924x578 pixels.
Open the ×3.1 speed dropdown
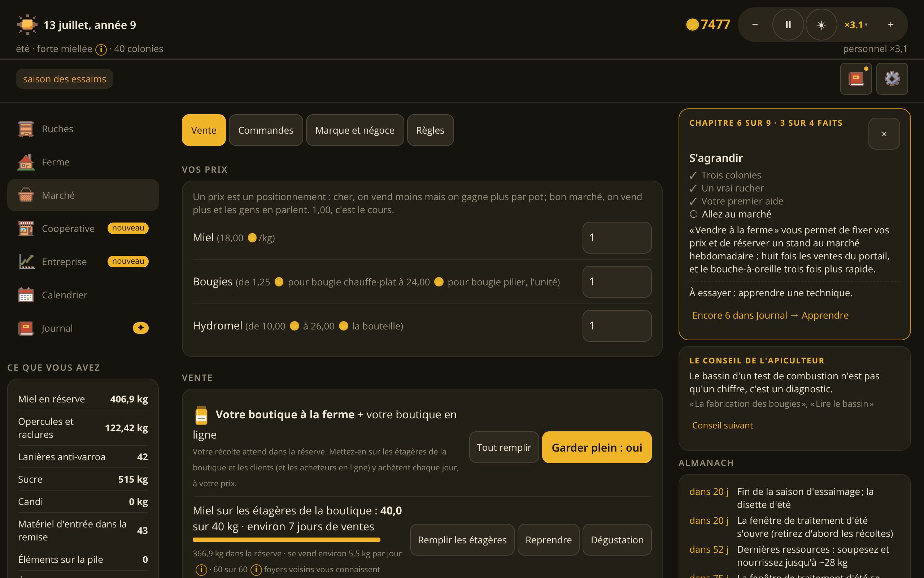coord(856,25)
